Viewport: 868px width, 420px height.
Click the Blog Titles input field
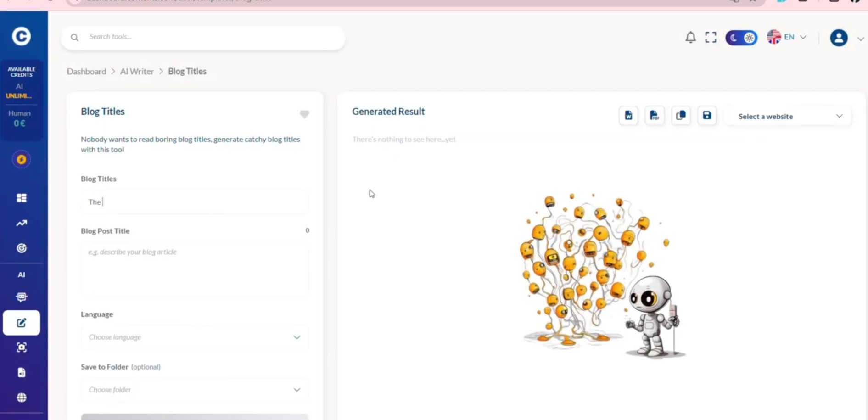[195, 202]
